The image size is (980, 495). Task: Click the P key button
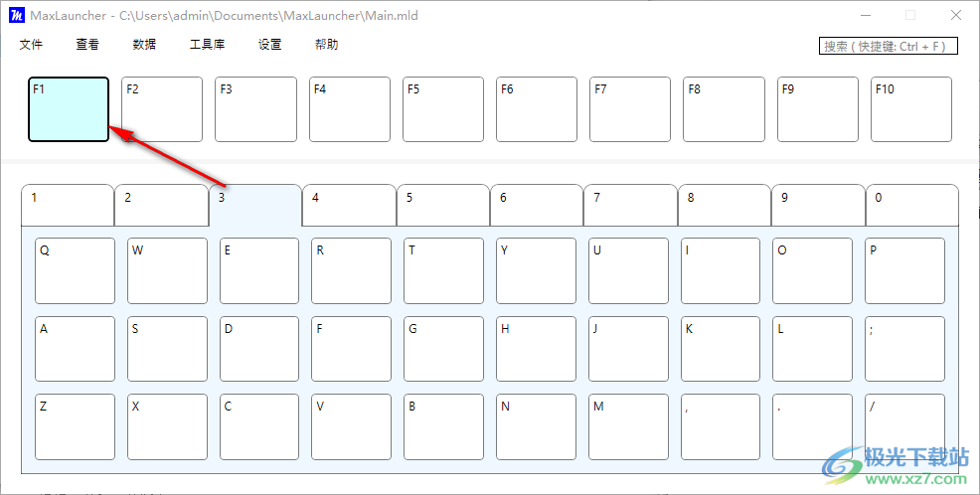(x=905, y=270)
